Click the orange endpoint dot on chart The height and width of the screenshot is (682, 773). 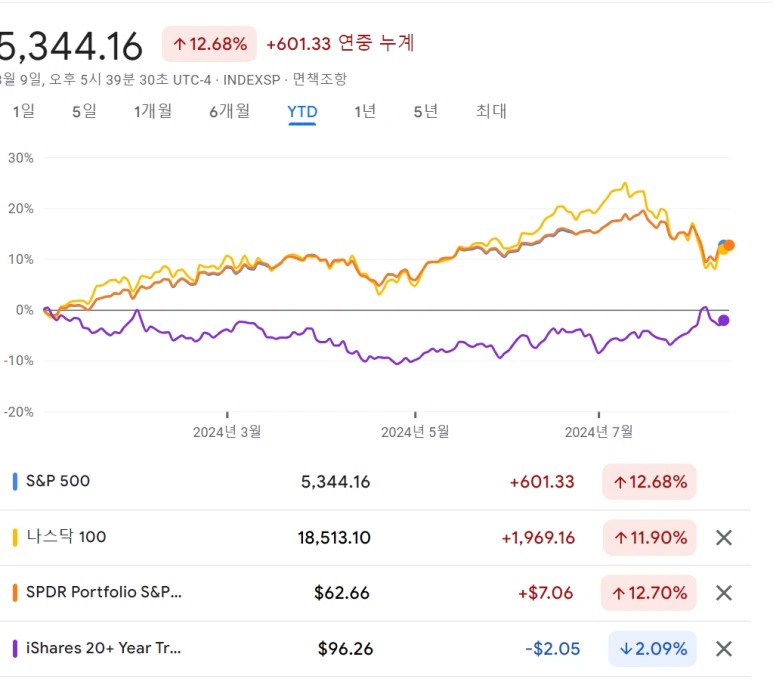tap(729, 245)
